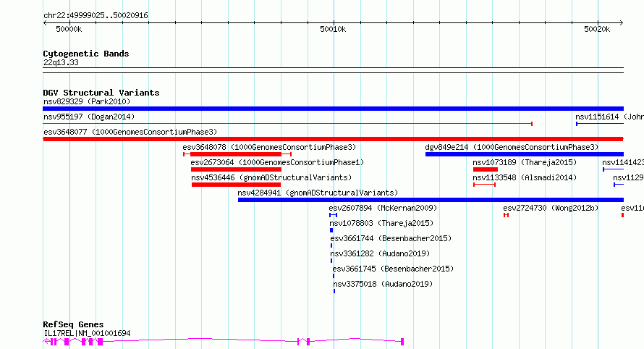
Task: Click the nsv4536446 red variant bar
Action: [x=236, y=185]
